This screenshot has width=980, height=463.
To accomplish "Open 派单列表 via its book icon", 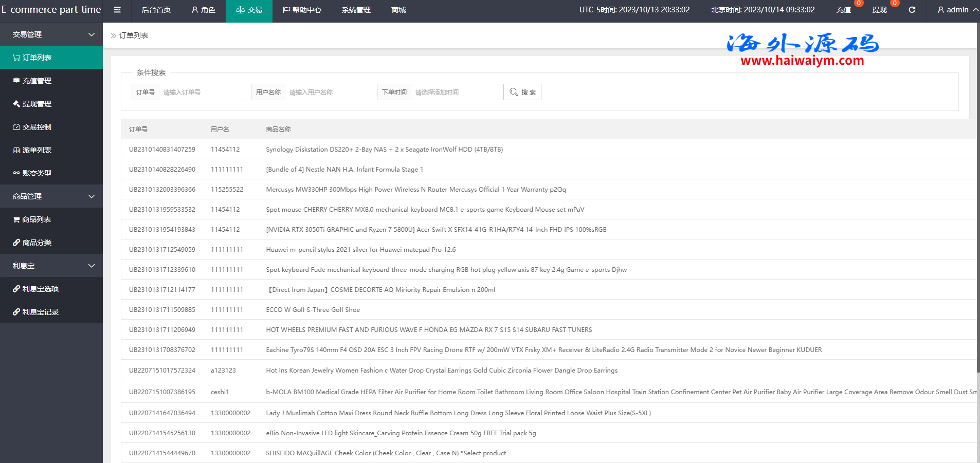I will (x=16, y=150).
